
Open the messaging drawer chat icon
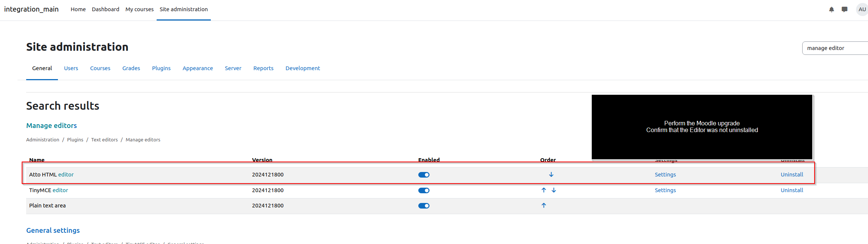(x=844, y=9)
